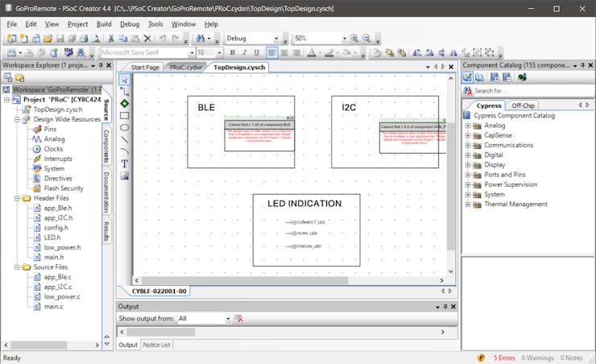Click the zoom in magnifier icon

pos(354,39)
